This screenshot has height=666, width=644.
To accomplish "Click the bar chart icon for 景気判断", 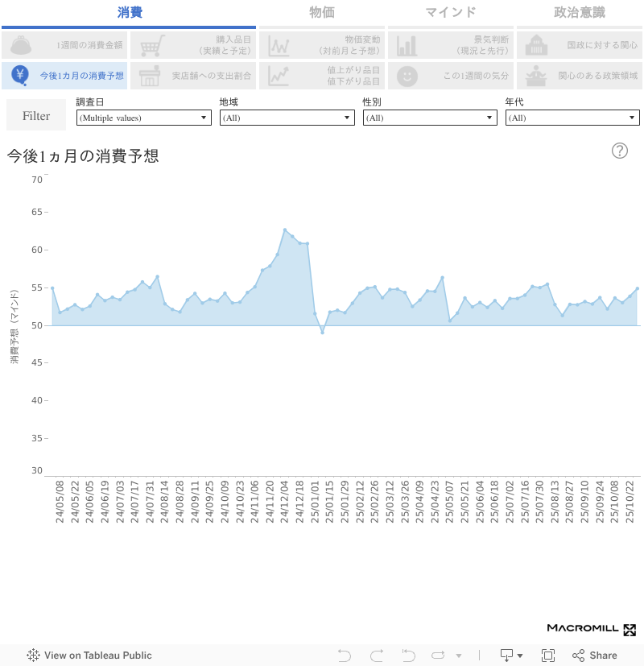I will pyautogui.click(x=407, y=46).
